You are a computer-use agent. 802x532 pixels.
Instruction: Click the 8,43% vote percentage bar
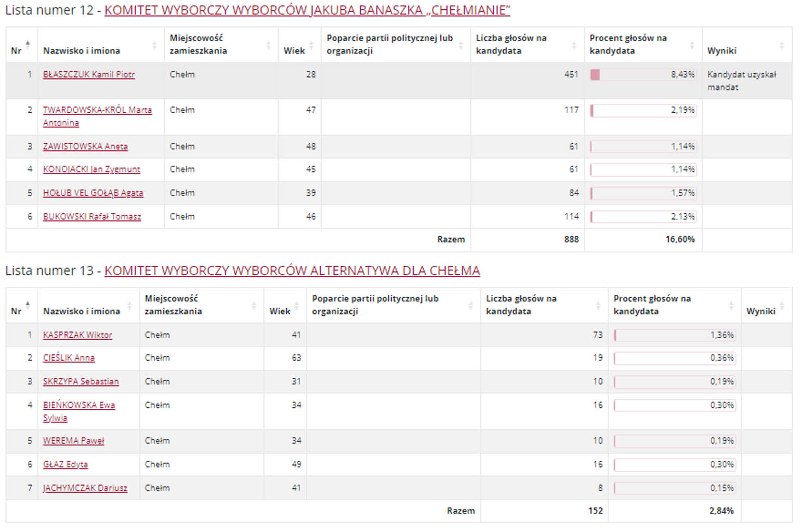click(642, 75)
